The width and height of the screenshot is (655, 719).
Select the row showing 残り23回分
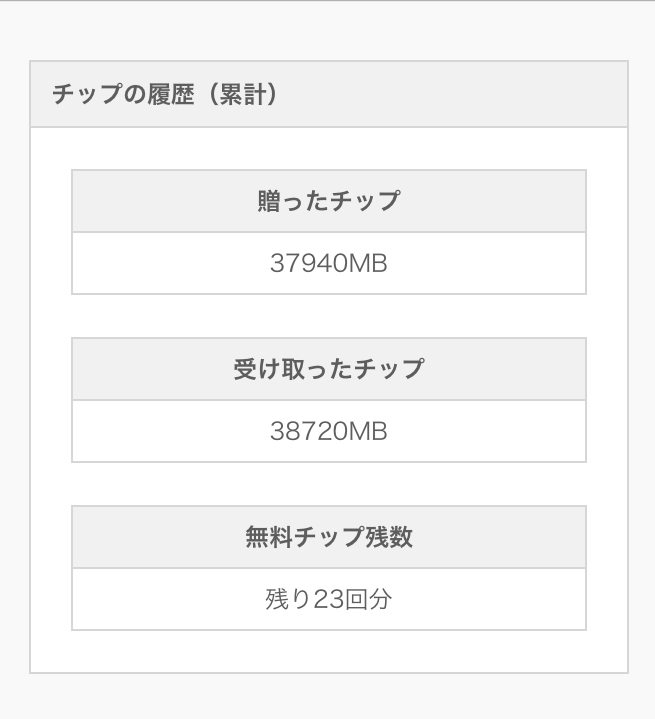[x=328, y=600]
